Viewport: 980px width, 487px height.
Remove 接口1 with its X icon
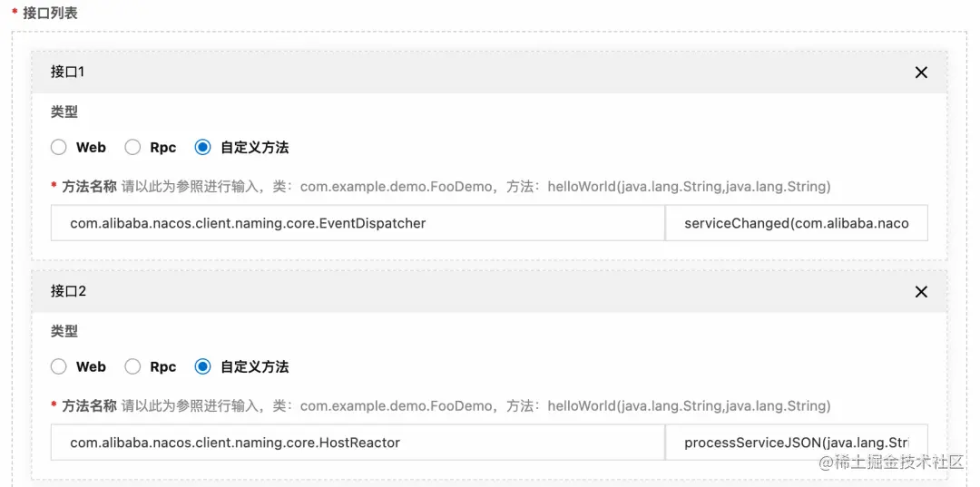point(921,73)
